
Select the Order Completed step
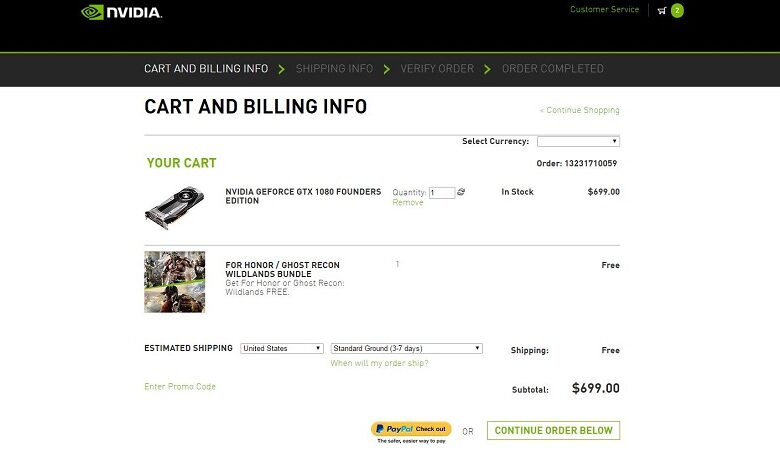point(553,69)
